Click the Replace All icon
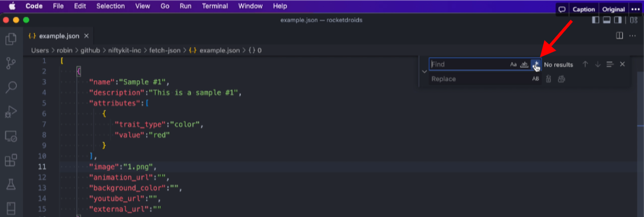Image resolution: width=644 pixels, height=217 pixels. coord(562,79)
